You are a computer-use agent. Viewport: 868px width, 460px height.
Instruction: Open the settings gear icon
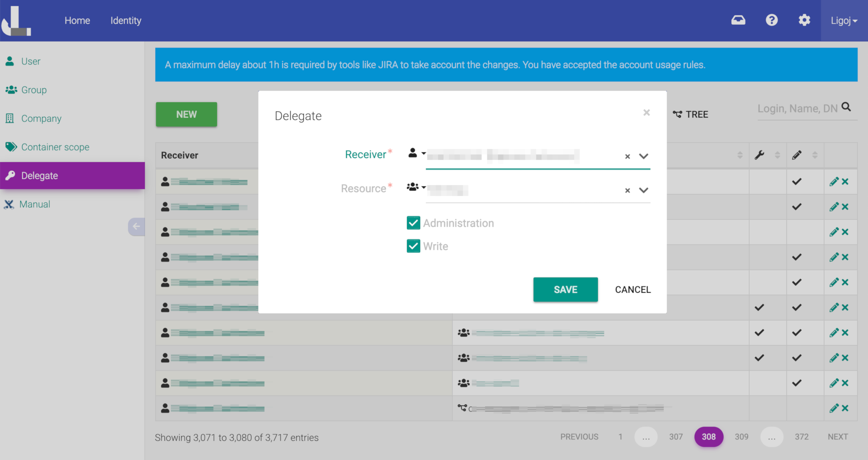pos(804,20)
